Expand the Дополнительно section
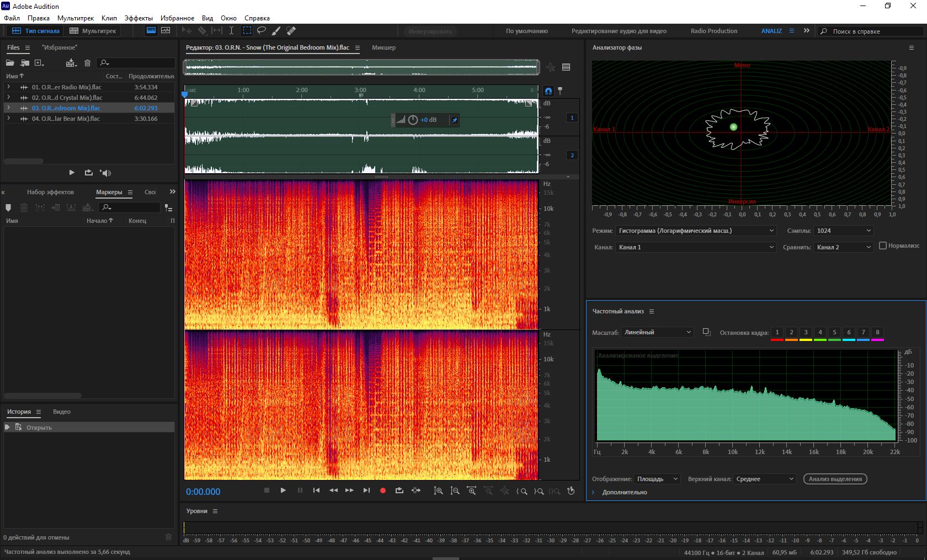 (x=594, y=492)
